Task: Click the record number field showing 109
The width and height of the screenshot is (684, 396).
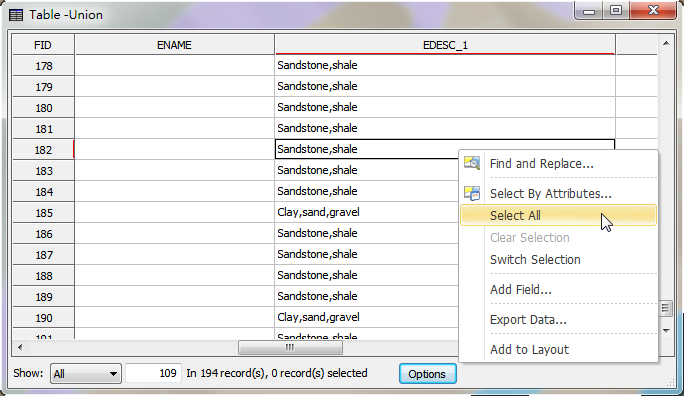Action: (x=154, y=373)
